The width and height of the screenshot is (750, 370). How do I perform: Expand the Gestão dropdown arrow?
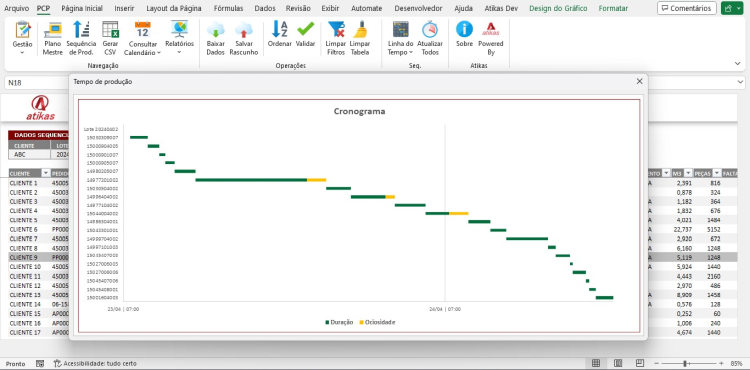[22, 52]
